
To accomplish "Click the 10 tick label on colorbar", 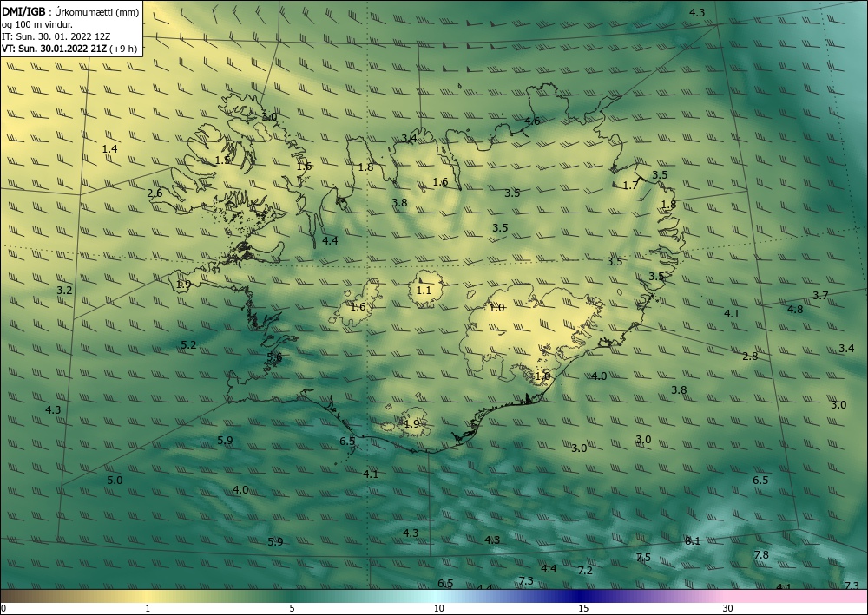I will pos(439,608).
